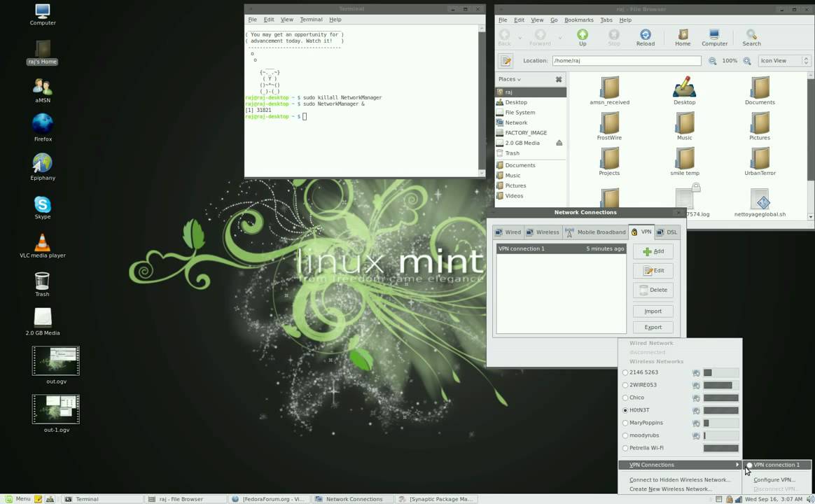
Task: Click the Computer toolbar icon in File Browser
Action: tap(715, 37)
